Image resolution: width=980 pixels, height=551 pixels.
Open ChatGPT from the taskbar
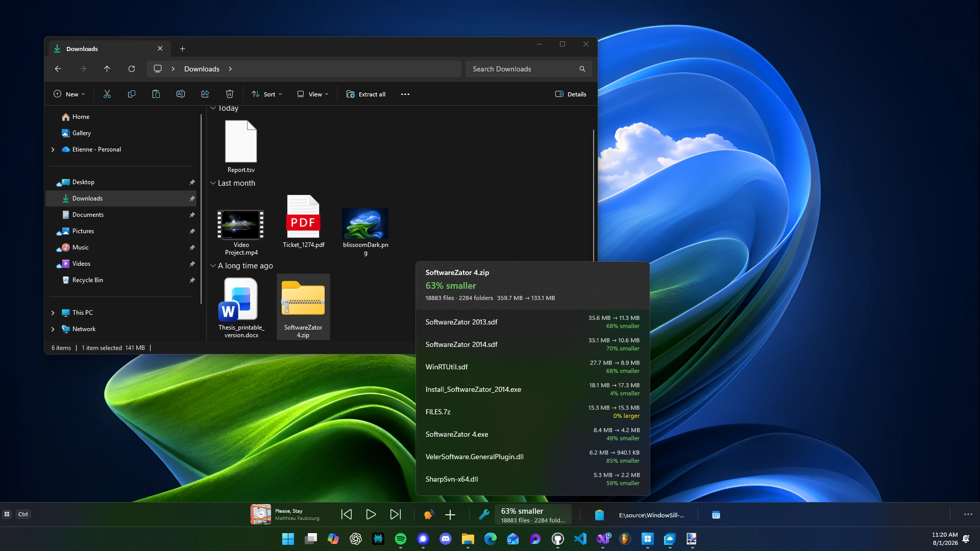click(356, 539)
